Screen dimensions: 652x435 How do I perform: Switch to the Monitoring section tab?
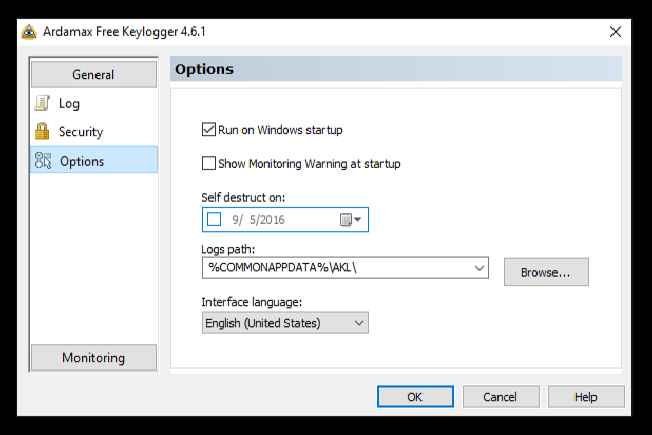click(x=93, y=358)
